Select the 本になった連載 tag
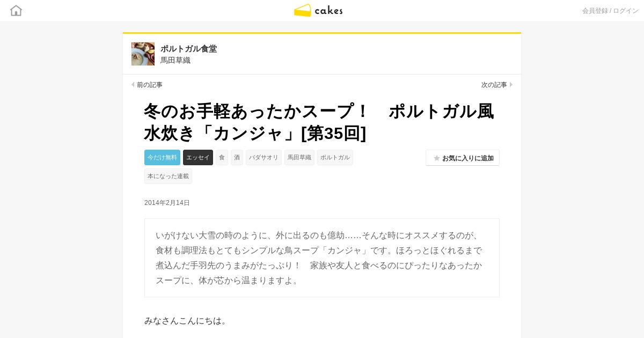The image size is (644, 338). point(168,176)
